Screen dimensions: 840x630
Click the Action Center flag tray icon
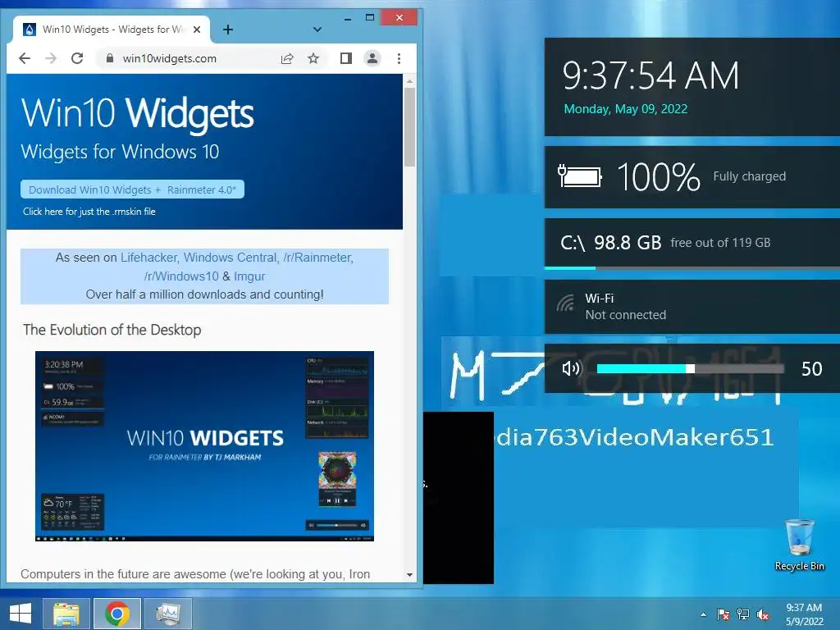(724, 614)
